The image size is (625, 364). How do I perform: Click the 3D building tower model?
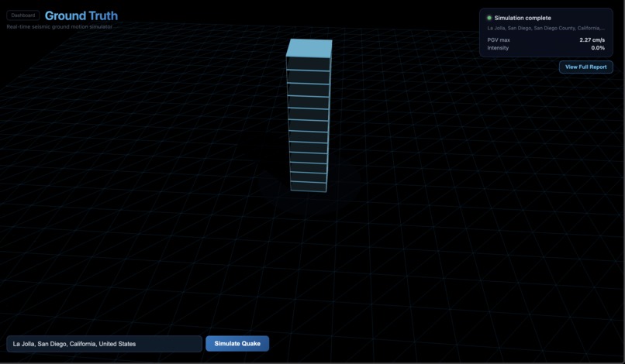click(309, 115)
